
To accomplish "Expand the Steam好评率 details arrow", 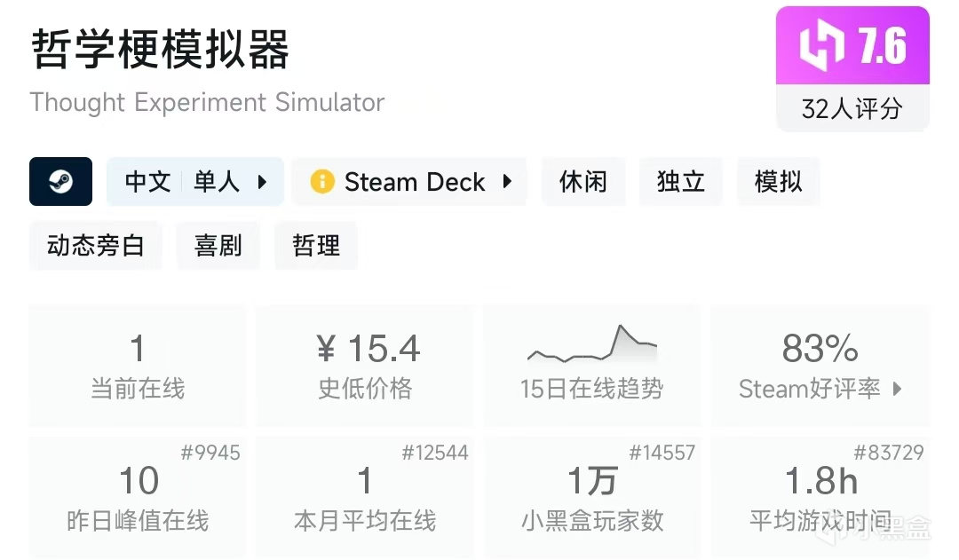I will [897, 389].
